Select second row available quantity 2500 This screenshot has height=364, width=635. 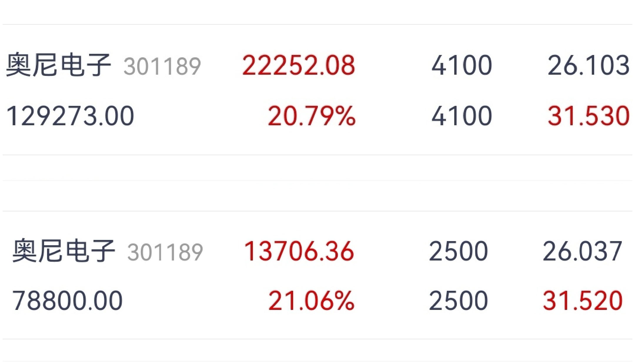[458, 300]
